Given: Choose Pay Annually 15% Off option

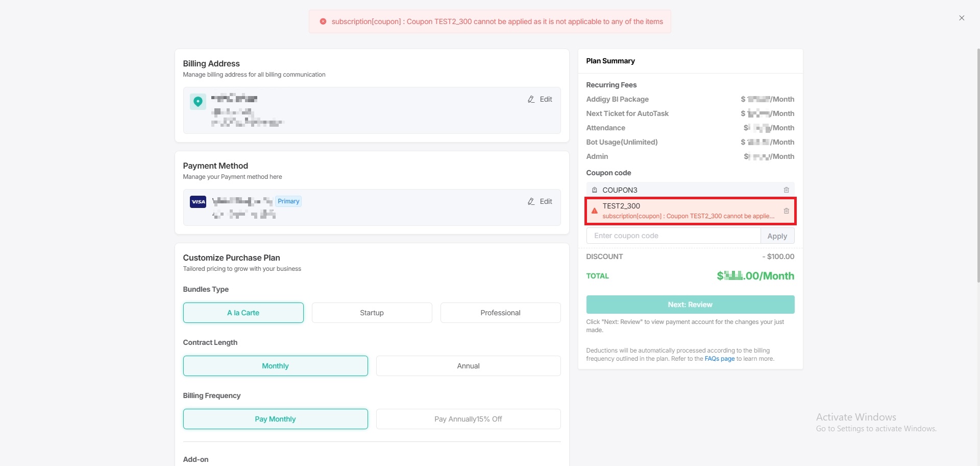Looking at the screenshot, I should point(468,419).
